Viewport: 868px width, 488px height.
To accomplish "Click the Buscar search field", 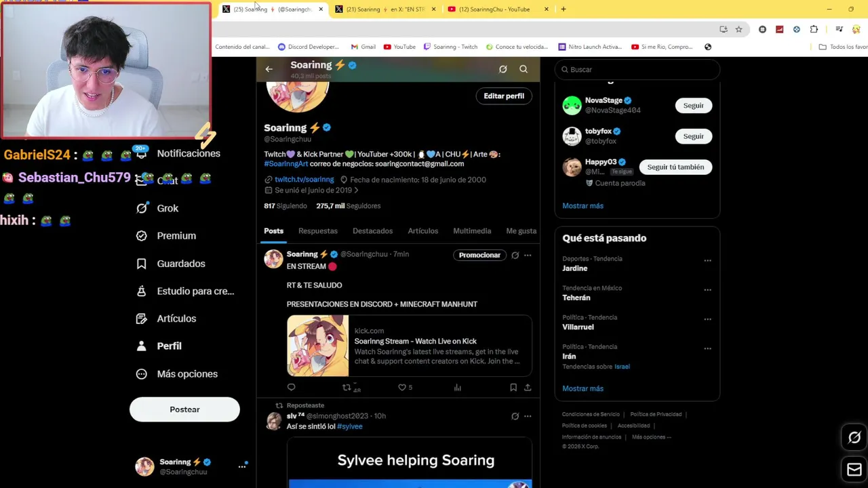I will (x=637, y=70).
